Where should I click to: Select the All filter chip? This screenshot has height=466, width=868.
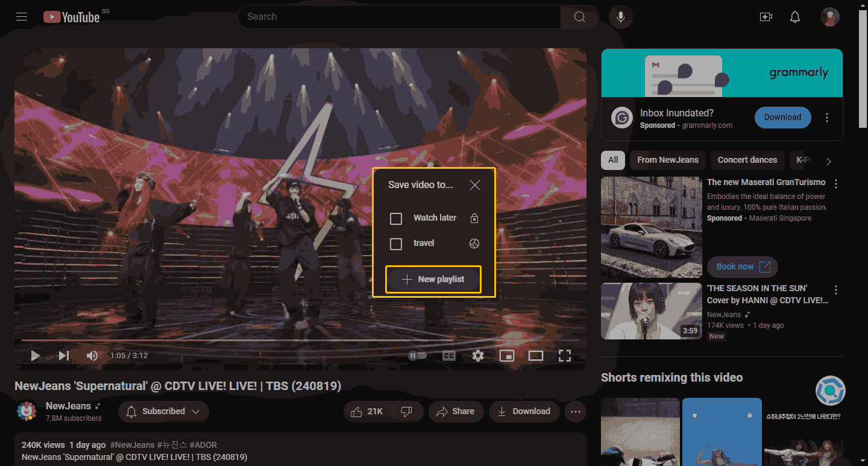pyautogui.click(x=613, y=160)
